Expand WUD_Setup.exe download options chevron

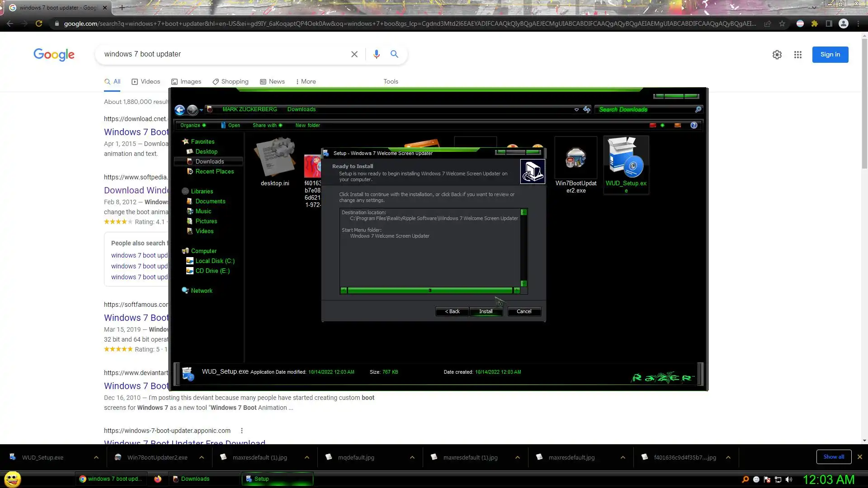pos(96,457)
